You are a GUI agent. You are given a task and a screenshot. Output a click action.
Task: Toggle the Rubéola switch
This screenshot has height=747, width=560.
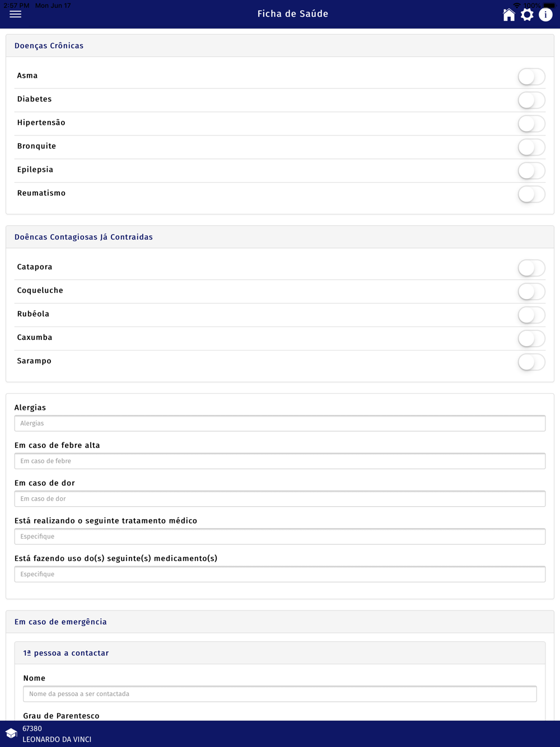(x=531, y=315)
